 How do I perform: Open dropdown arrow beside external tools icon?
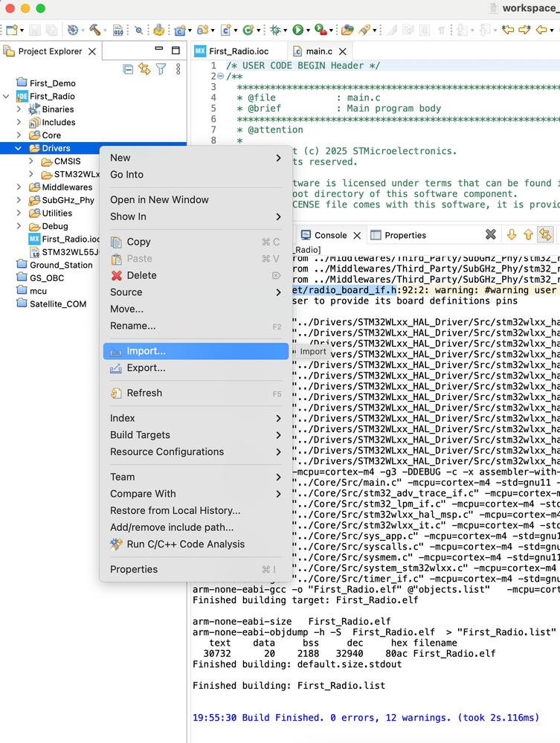[331, 30]
